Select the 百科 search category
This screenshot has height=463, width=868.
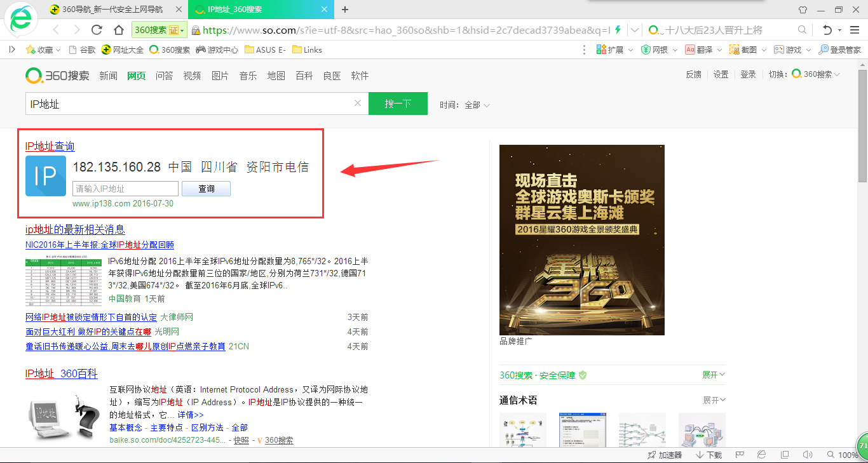(304, 76)
